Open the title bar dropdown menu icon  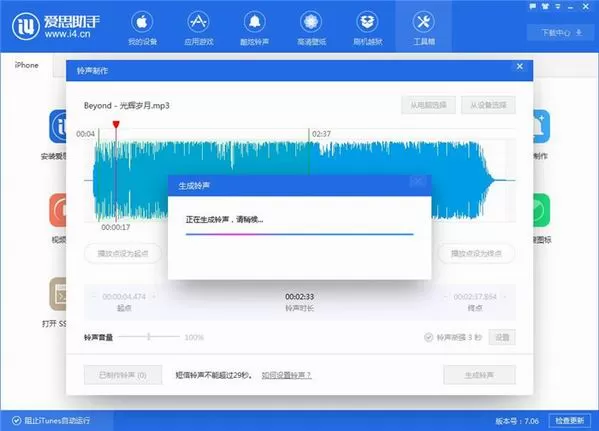click(x=558, y=6)
